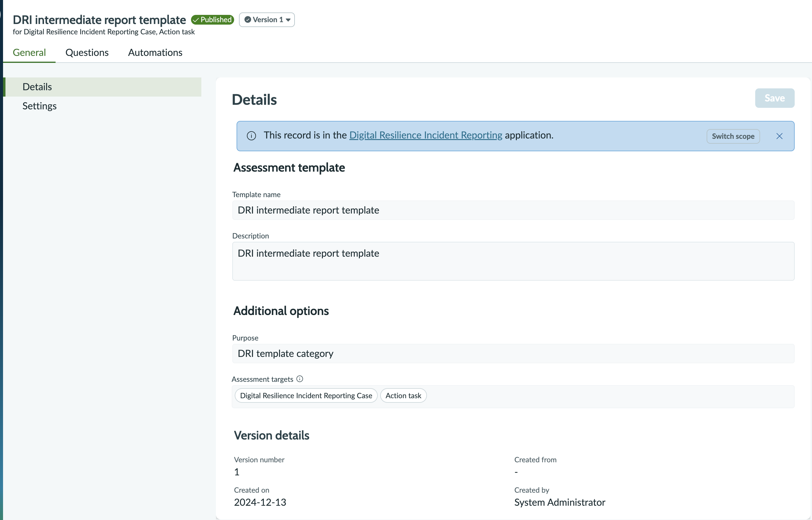Click the Template name input field

(513, 210)
